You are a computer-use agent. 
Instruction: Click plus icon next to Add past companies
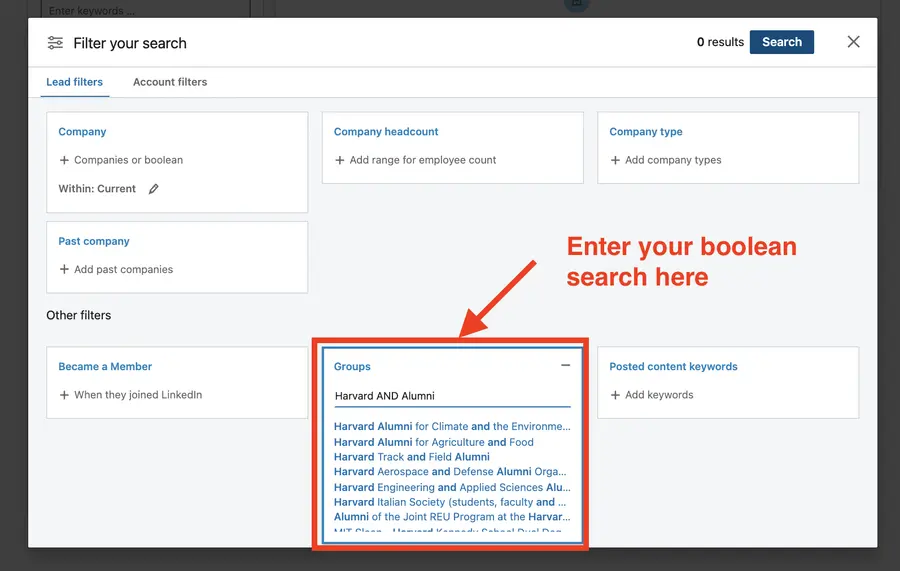click(x=64, y=269)
